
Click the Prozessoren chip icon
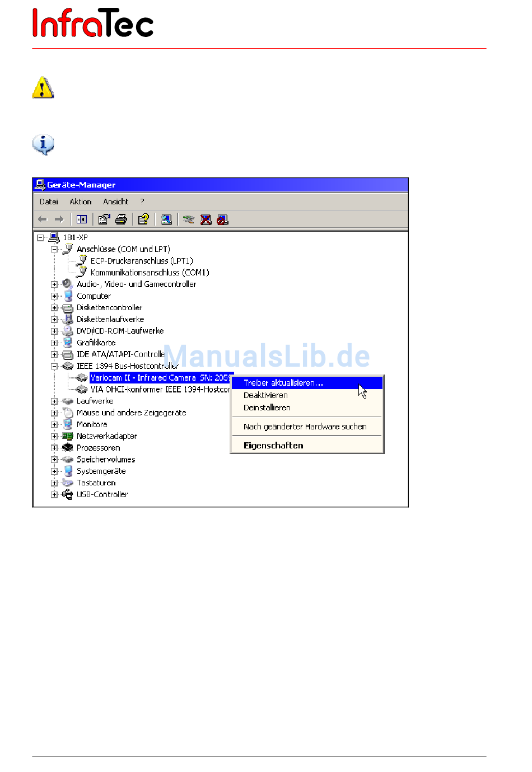pyautogui.click(x=68, y=448)
